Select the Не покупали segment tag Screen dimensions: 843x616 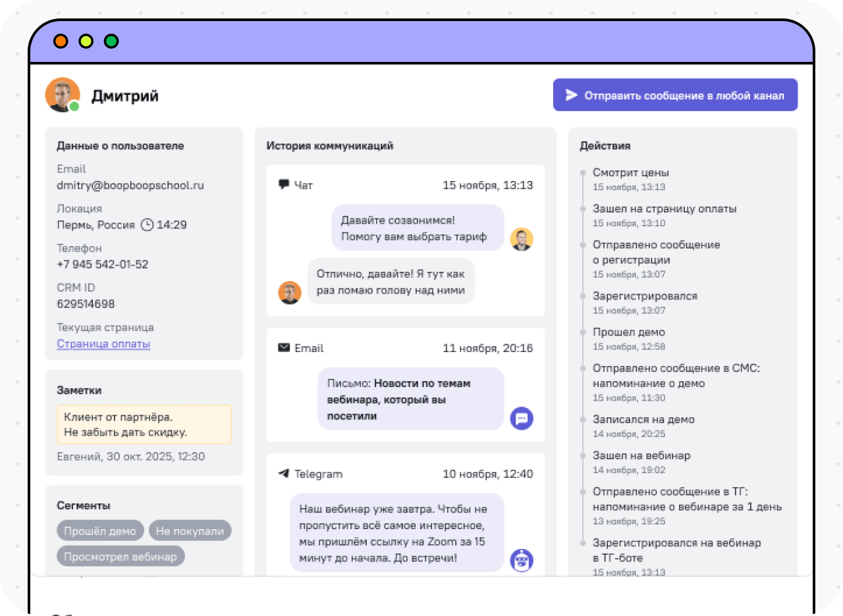[190, 531]
